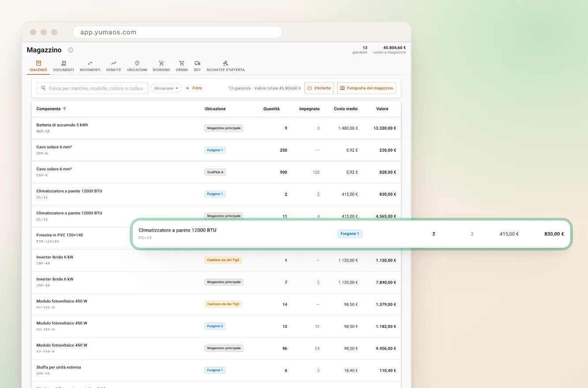588x388 pixels.
Task: Click the valore a magazzino total at the top
Action: coord(389,50)
